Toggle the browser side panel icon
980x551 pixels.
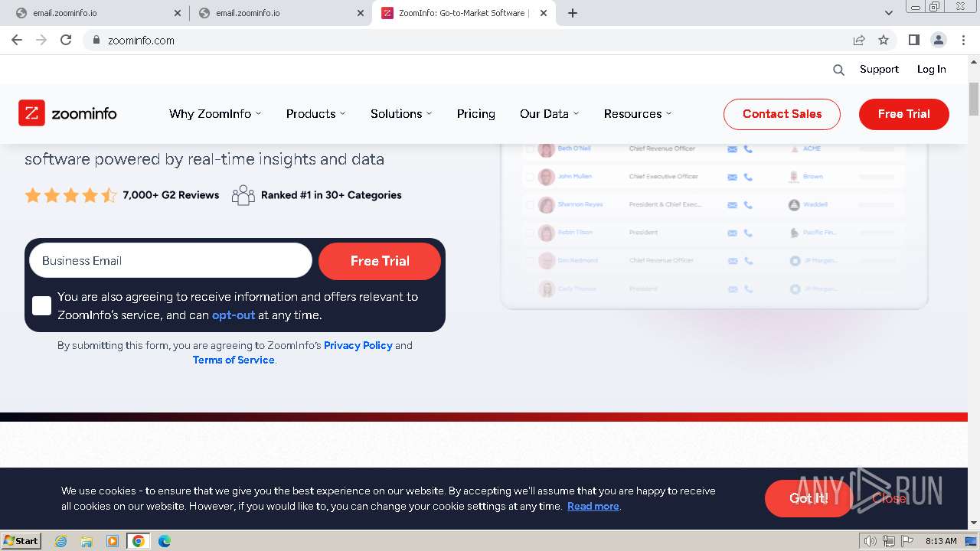click(x=913, y=40)
